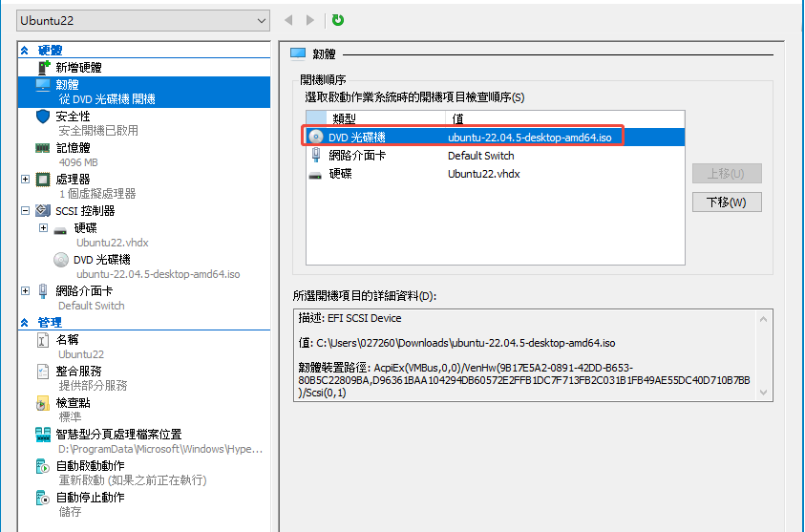The image size is (805, 532).
Task: Select the SCSI 控制器 icon
Action: pyautogui.click(x=43, y=210)
